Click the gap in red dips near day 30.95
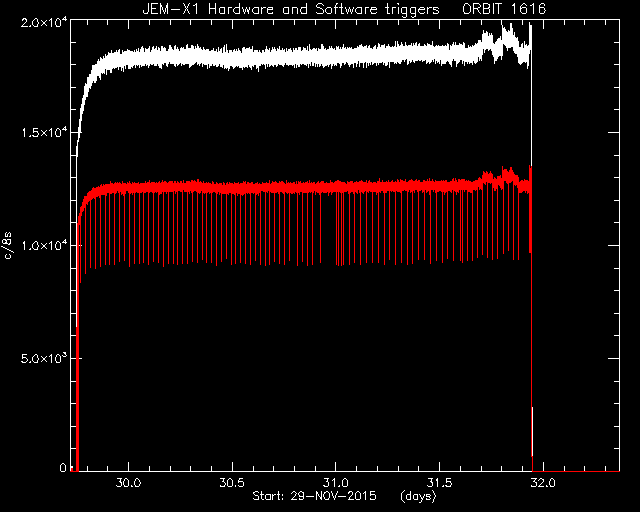This screenshot has height=512, width=640. 328,229
